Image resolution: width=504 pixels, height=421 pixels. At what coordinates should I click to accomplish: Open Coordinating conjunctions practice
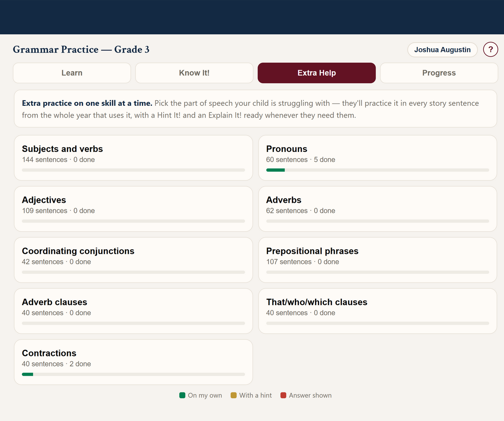coord(134,260)
